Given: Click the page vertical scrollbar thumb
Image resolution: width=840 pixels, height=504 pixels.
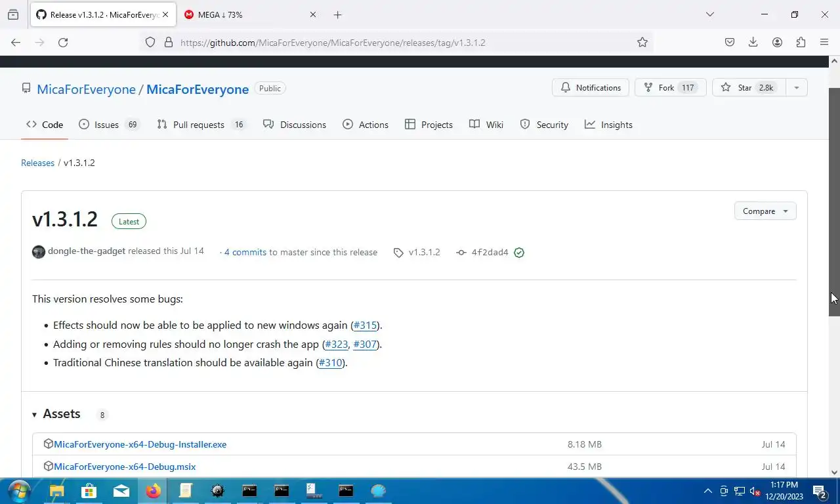Looking at the screenshot, I should (x=834, y=202).
